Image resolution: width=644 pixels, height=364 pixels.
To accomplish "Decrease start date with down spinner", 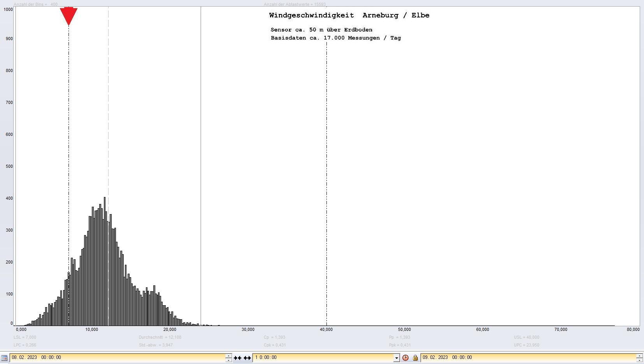I will coord(228,360).
